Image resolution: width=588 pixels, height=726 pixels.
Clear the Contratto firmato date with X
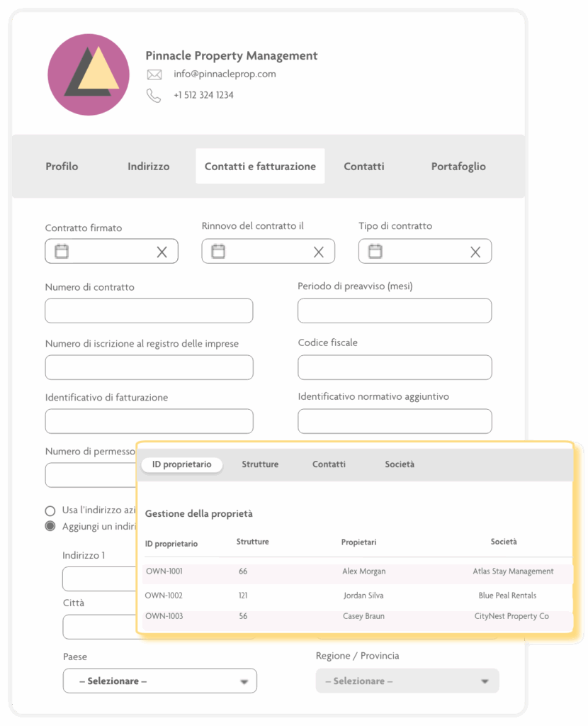(x=162, y=252)
